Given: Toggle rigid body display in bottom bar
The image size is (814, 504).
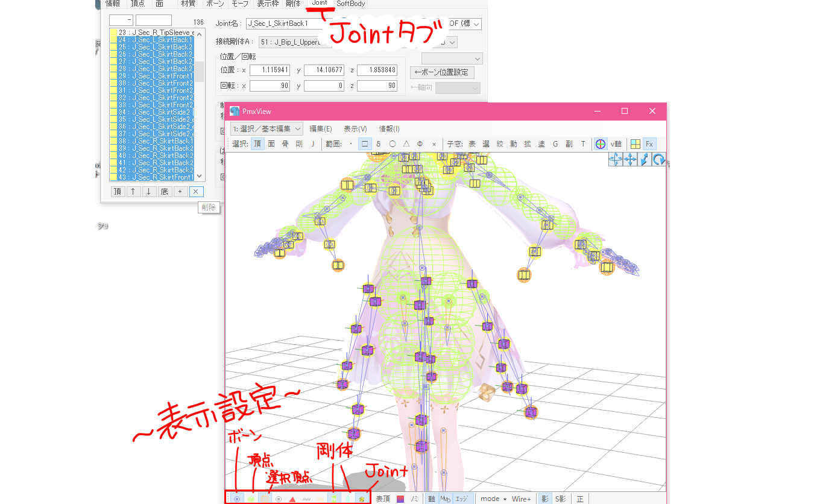Looking at the screenshot, I should pyautogui.click(x=333, y=499).
